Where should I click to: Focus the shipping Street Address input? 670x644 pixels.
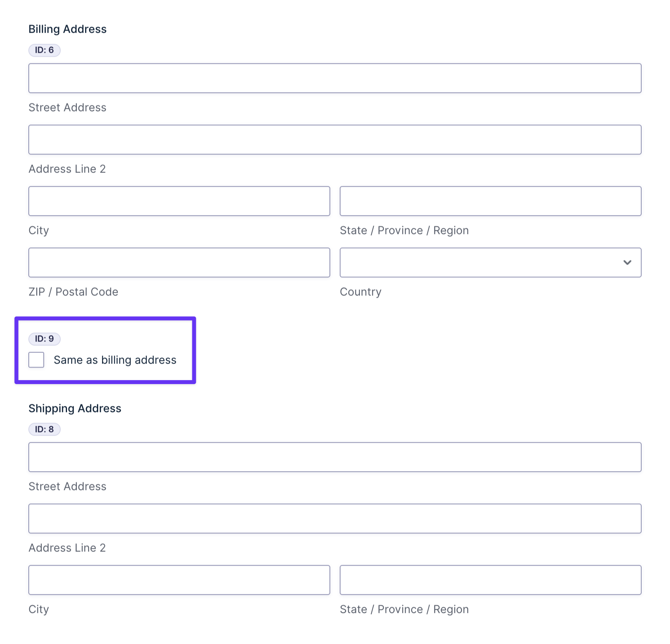pyautogui.click(x=335, y=457)
